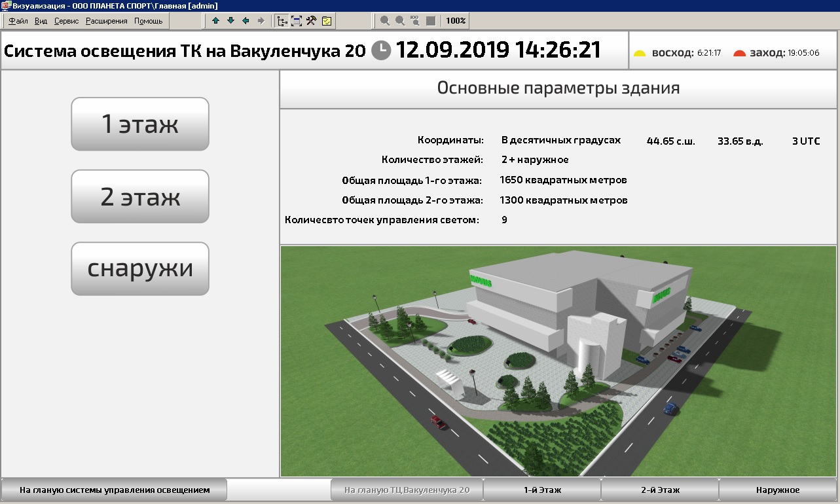
Task: Click На гланую системы управления освещением button
Action: tap(115, 490)
